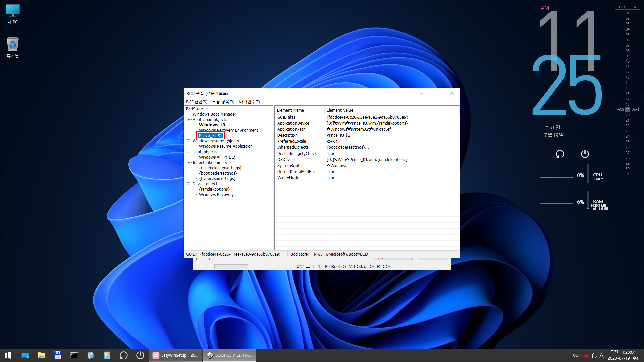Screen dimensions: 644x362
Task: Collapse the Inheritable objects tree node
Action: coord(189,163)
